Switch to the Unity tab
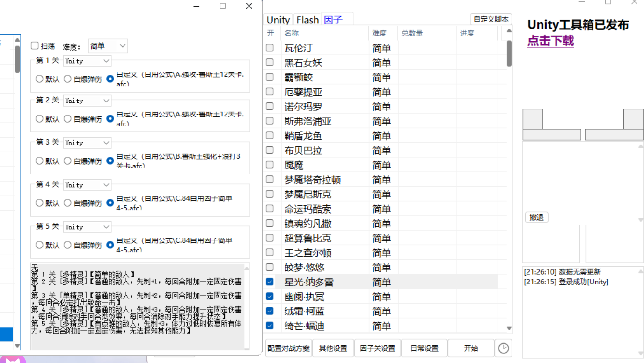Screen dimensions: 644x363 coord(278,20)
